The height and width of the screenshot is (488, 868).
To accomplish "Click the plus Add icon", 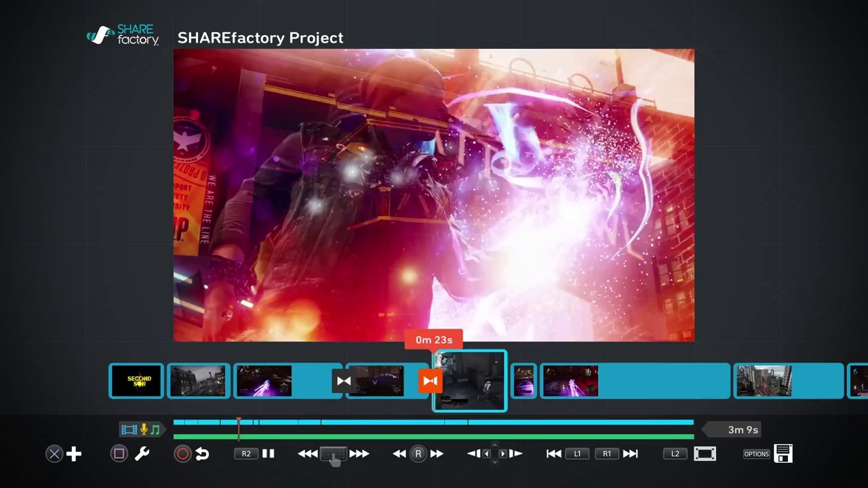I will click(74, 454).
